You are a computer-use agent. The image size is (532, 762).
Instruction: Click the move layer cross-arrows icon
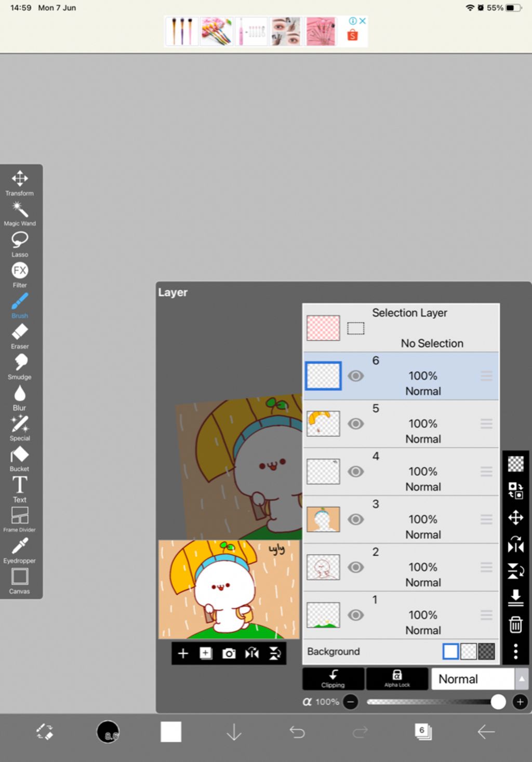point(515,517)
